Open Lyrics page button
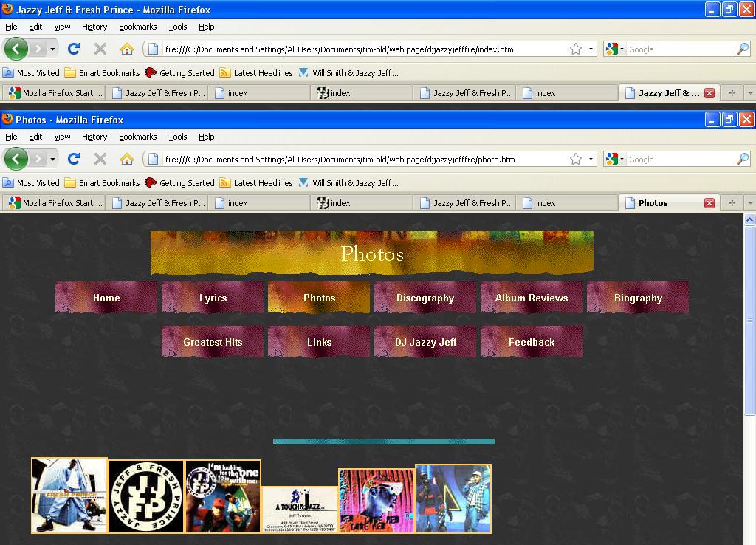Viewport: 756px width, 545px height. point(213,298)
